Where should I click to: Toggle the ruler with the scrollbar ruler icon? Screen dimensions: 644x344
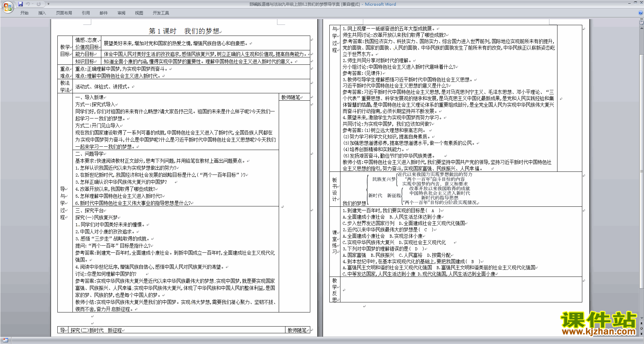(642, 23)
